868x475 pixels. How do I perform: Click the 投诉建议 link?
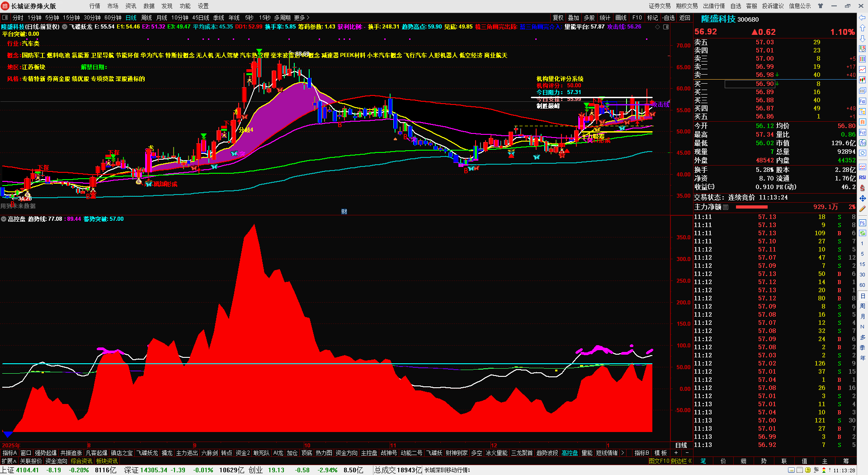[x=773, y=6]
